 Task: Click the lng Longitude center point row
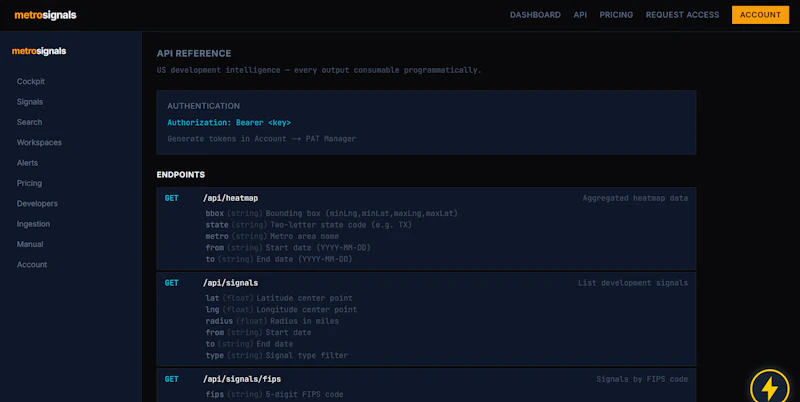[x=281, y=310]
